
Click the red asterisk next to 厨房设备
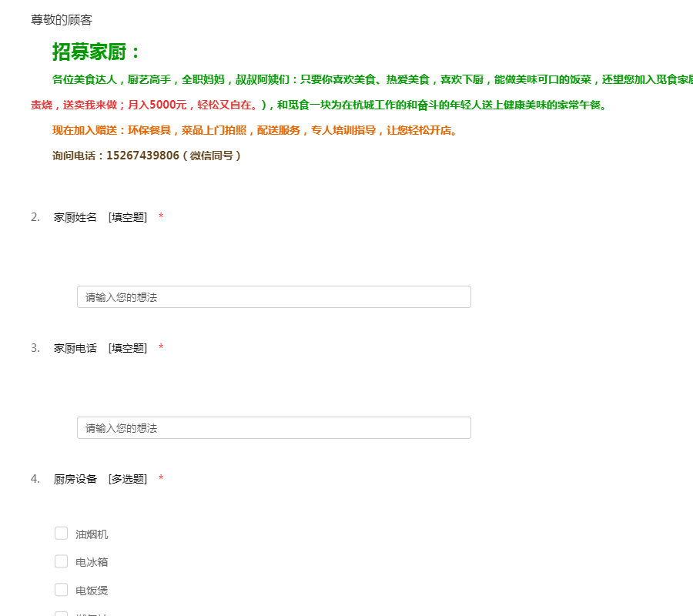[161, 479]
